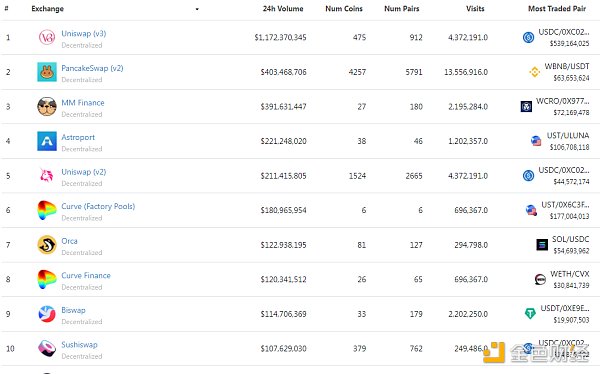Open the Curve (Factory Pools) link
Viewport: 600px width, 374px height.
[x=98, y=206]
